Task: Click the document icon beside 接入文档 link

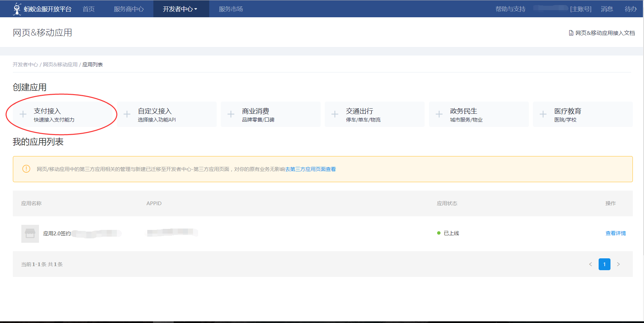Action: pyautogui.click(x=571, y=33)
